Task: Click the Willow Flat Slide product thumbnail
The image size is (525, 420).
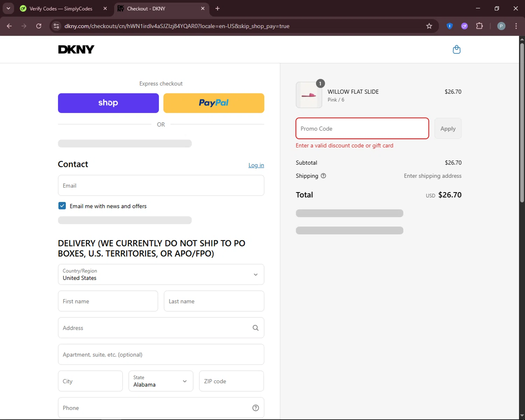Action: click(309, 95)
